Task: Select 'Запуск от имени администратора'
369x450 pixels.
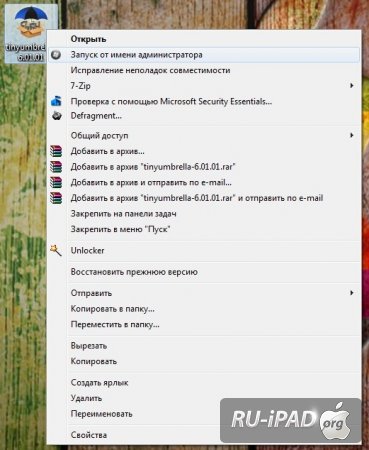Action: (x=204, y=55)
